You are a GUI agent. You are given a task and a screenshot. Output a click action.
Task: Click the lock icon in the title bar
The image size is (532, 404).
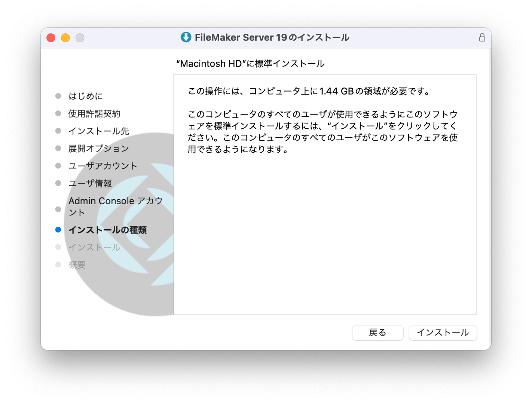tap(482, 37)
